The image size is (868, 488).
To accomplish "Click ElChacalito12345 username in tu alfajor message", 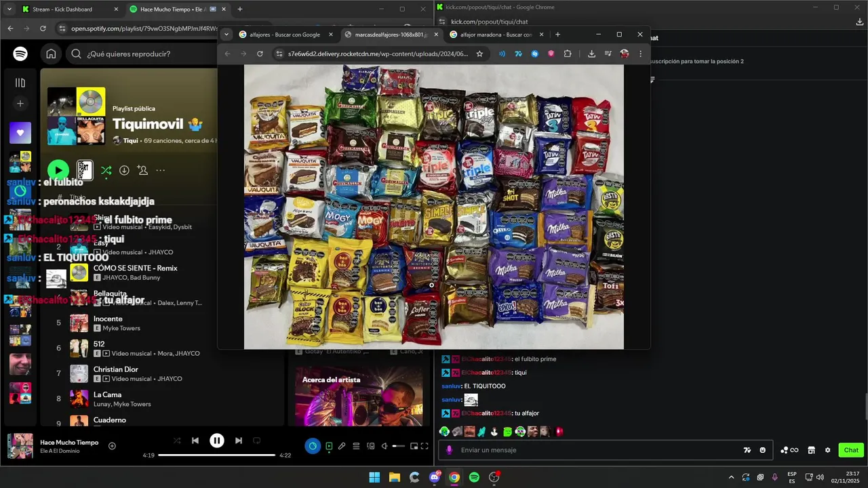I will [x=486, y=413].
